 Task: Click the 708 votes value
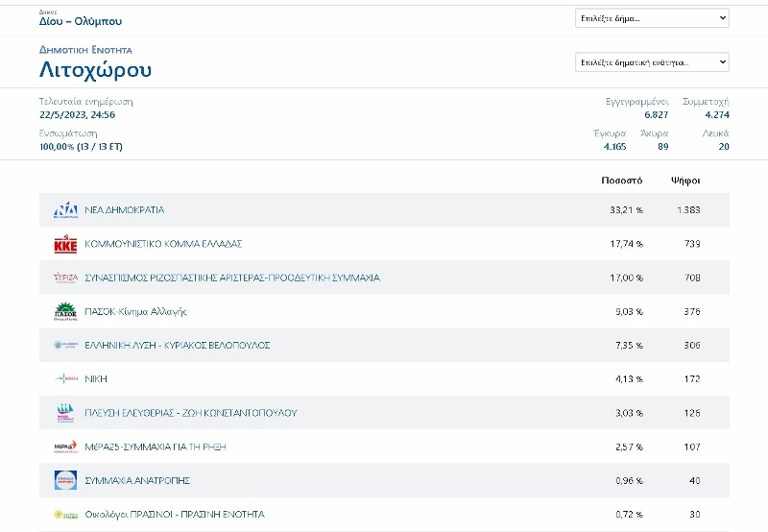coord(692,278)
